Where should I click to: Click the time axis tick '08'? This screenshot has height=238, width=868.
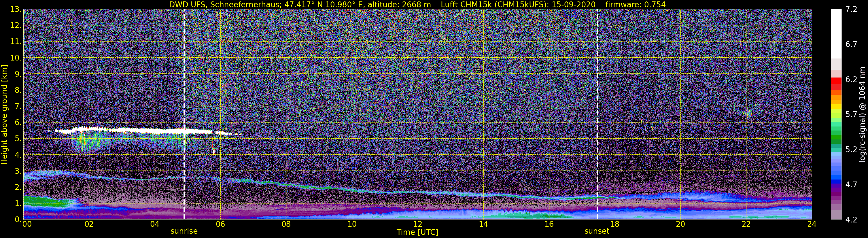[286, 224]
